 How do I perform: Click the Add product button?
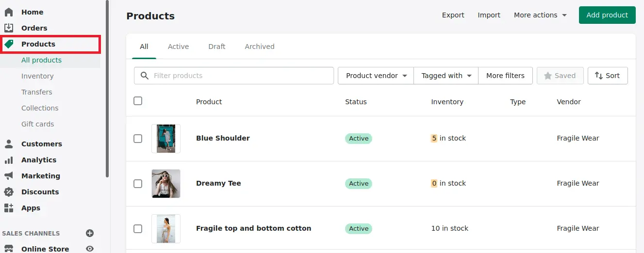pos(607,15)
